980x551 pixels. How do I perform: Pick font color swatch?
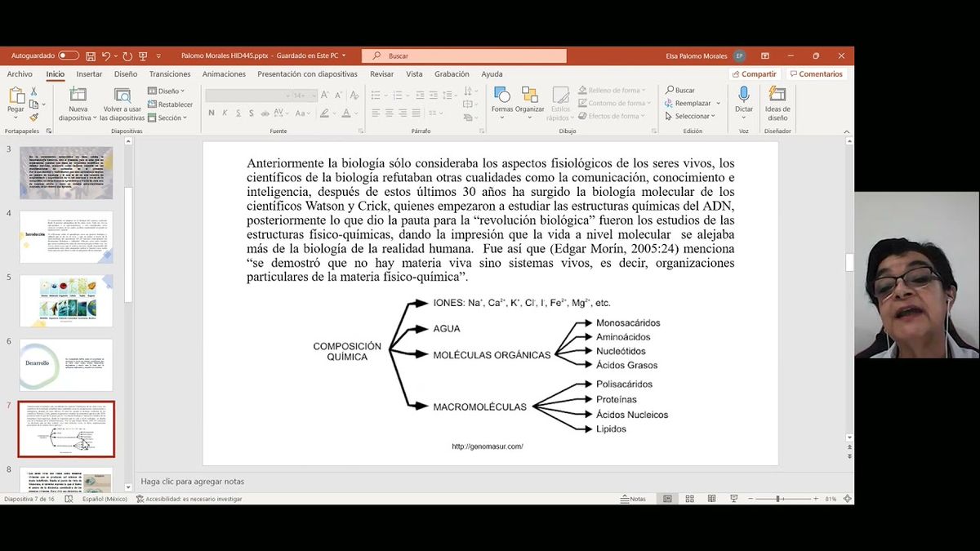click(345, 113)
